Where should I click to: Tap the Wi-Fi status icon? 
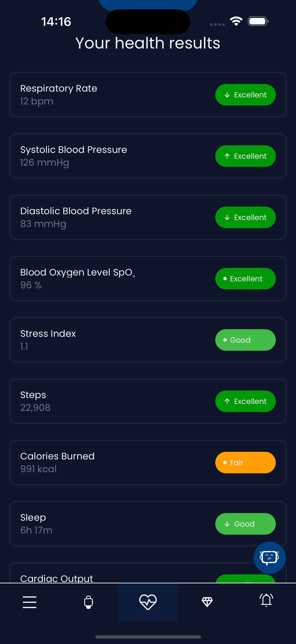(236, 21)
